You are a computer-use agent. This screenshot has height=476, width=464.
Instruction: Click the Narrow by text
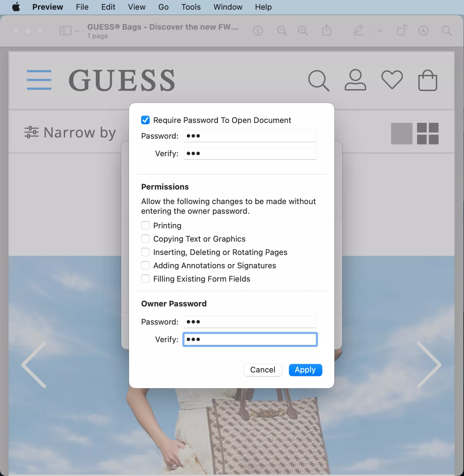(x=80, y=133)
